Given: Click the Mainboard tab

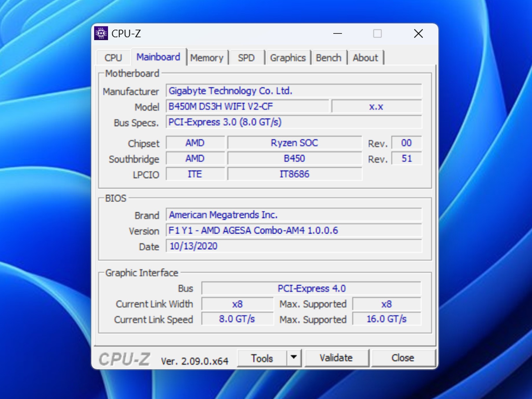Looking at the screenshot, I should (158, 57).
